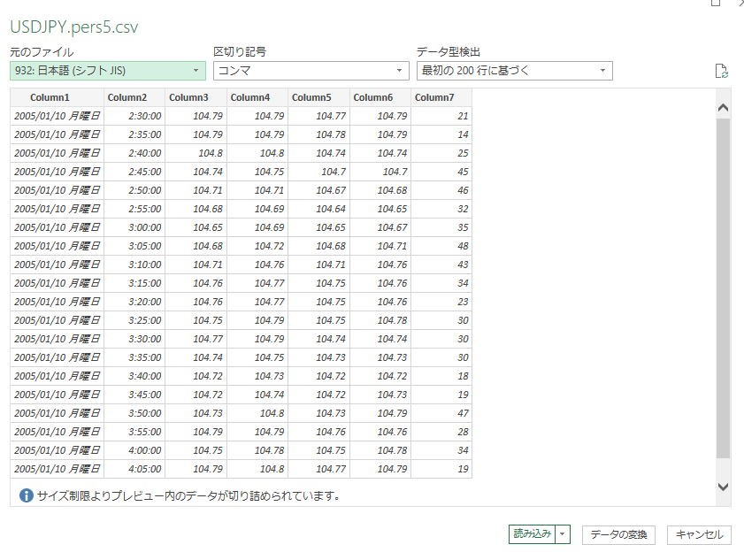744x560 pixels.
Task: Click the 読み込み load button
Action: (532, 534)
